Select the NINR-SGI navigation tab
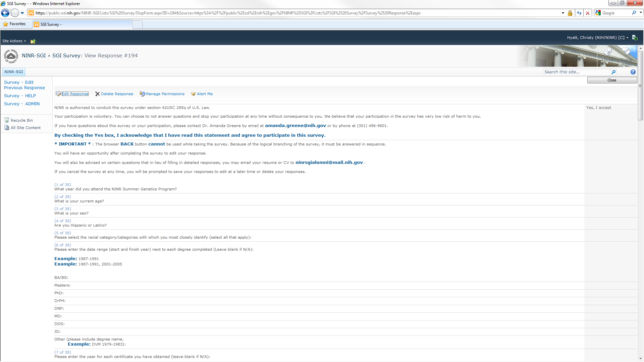The width and height of the screenshot is (644, 362). tap(14, 72)
